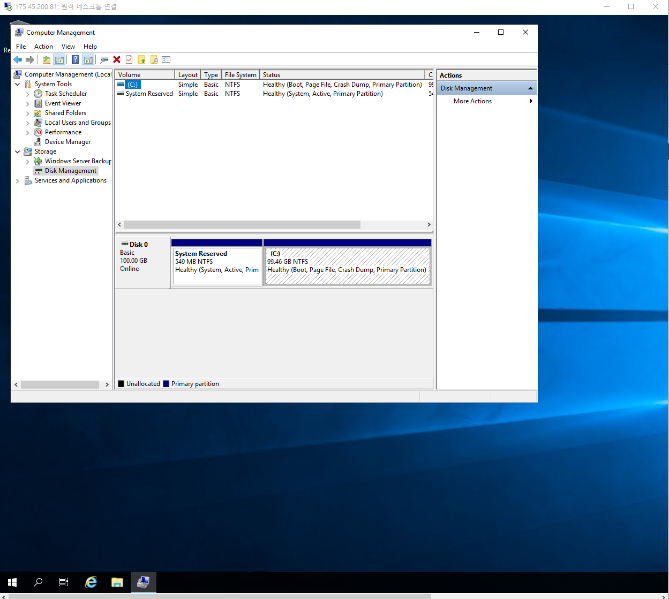Collapse Disk Management section in Actions pane
The height and width of the screenshot is (599, 669).
pos(530,88)
